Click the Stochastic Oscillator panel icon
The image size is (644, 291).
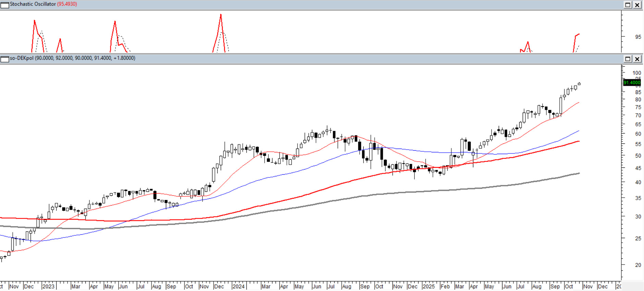pos(4,5)
